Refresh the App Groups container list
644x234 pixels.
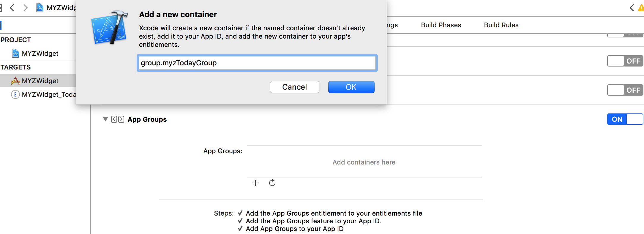272,183
